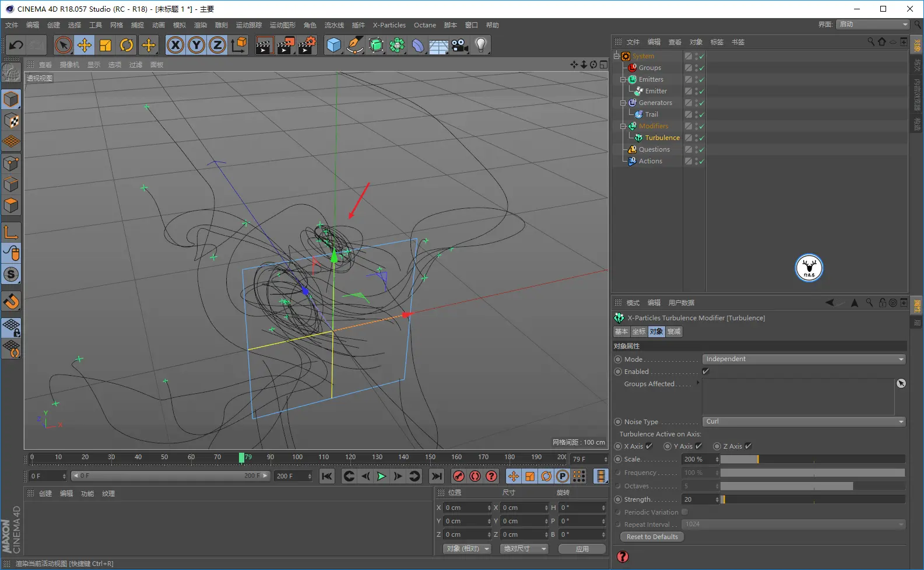Viewport: 924px width, 570px height.
Task: Click the light bulb icon
Action: pos(480,45)
